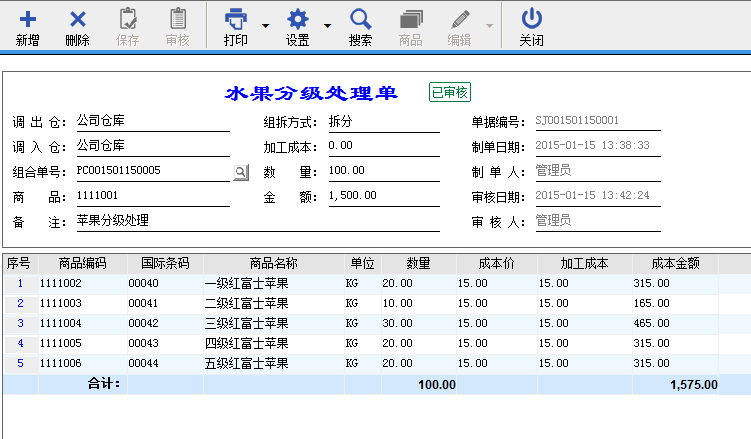Viewport: 751px width, 439px height.
Task: Select 一级红富士苹果 product name
Action: coord(247,283)
